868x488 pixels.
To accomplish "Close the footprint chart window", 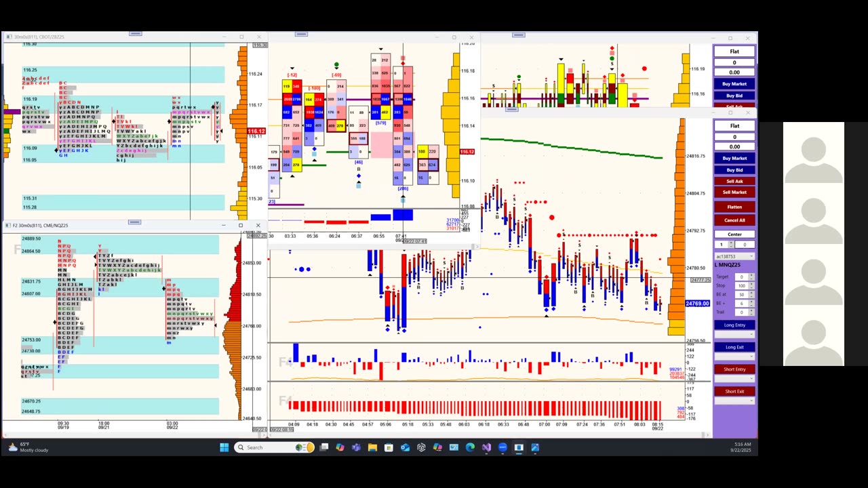I will click(x=471, y=37).
